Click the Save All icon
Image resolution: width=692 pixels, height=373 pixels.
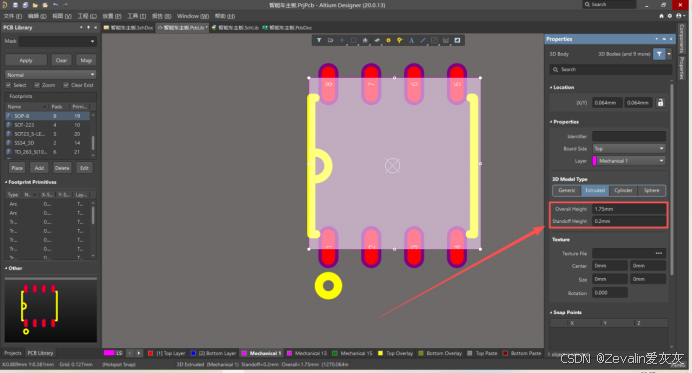(25, 5)
